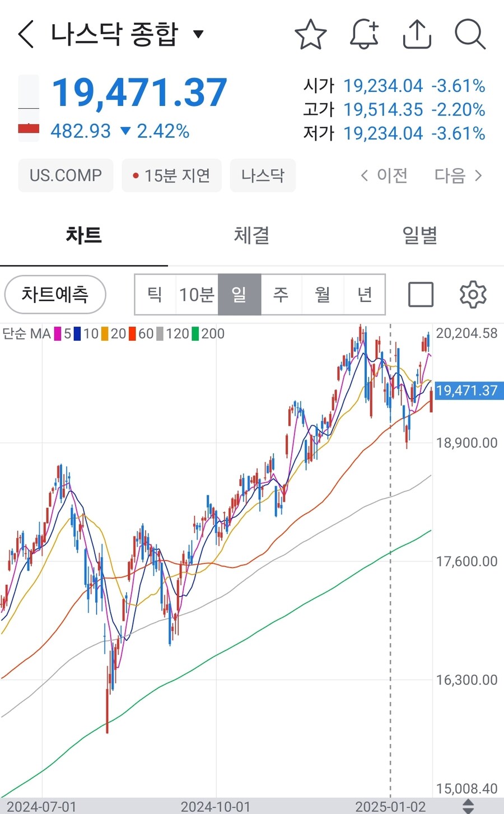Screen dimensions: 504x814
Task: Select the 주 weekly chart timeframe
Action: pos(281,294)
